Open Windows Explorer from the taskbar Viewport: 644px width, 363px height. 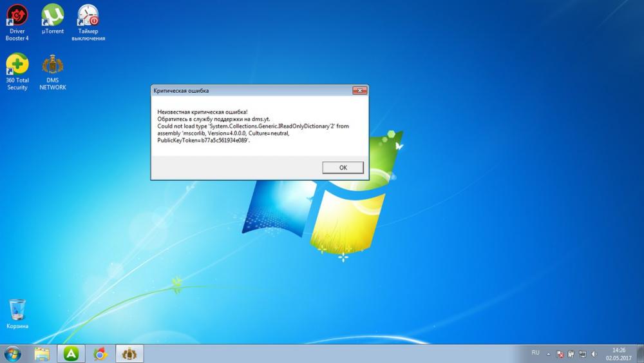pyautogui.click(x=42, y=353)
